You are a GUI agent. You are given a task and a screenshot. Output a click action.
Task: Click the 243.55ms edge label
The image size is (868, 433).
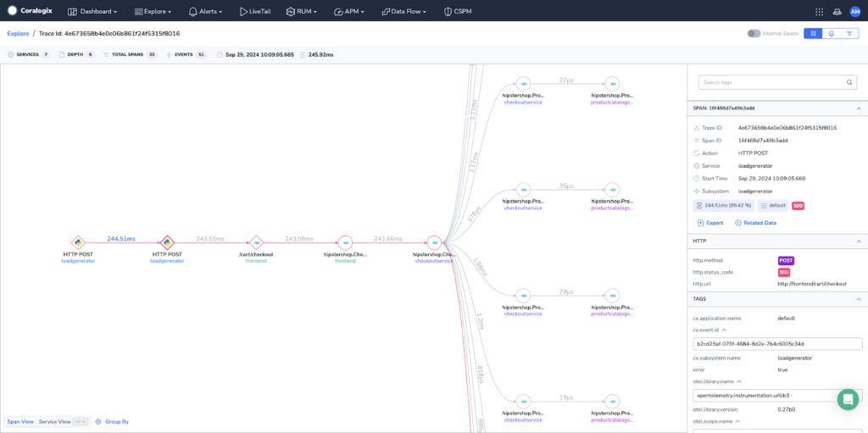(210, 239)
